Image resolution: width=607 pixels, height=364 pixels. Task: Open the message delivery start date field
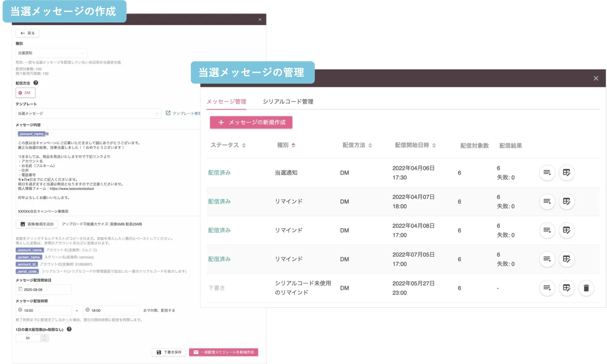44,289
